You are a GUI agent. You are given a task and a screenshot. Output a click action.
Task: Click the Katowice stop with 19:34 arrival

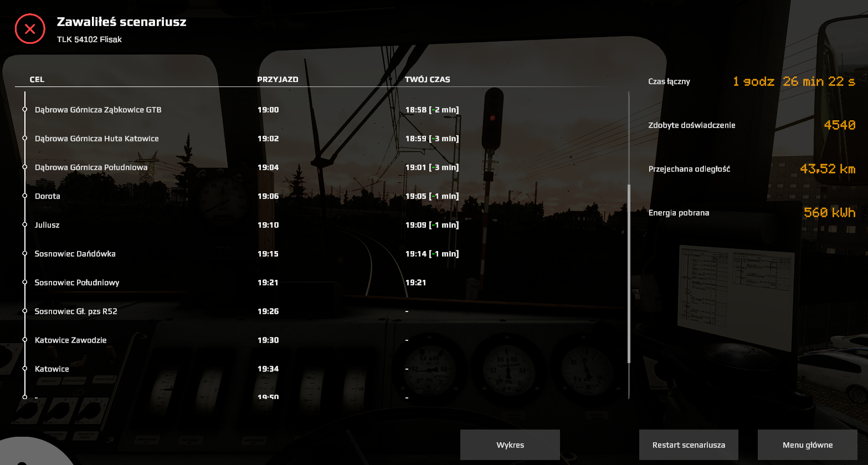pos(52,369)
